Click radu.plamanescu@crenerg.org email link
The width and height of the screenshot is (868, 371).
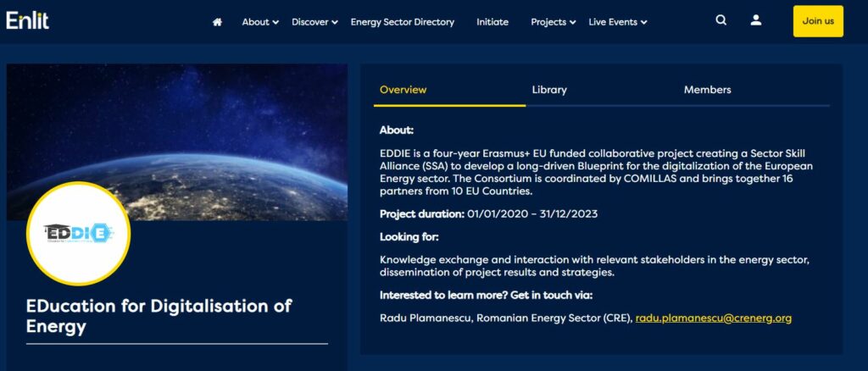pos(714,318)
